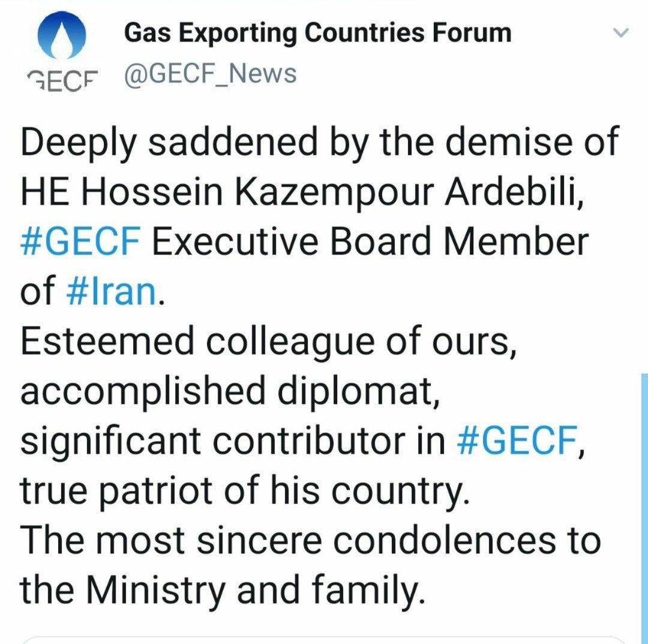The width and height of the screenshot is (648, 644).
Task: Open the #Iran hashtag
Action: pyautogui.click(x=112, y=293)
